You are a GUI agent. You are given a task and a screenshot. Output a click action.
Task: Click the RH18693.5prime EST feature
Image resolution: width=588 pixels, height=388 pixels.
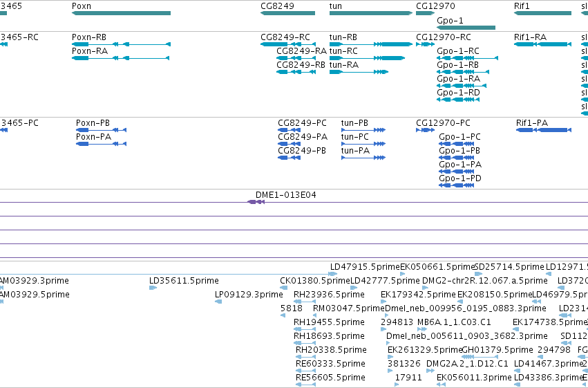pos(305,343)
